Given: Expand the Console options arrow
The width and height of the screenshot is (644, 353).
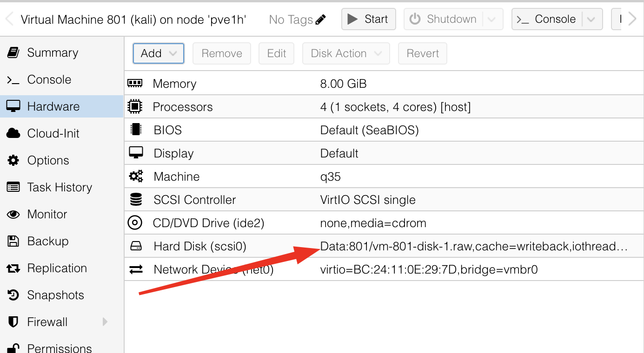Looking at the screenshot, I should (x=591, y=20).
